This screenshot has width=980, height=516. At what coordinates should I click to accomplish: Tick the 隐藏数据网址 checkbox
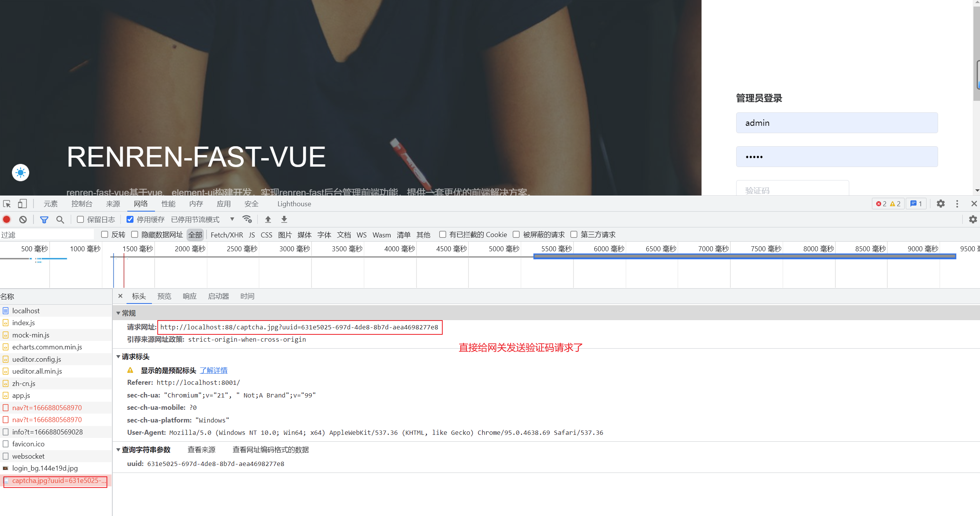pyautogui.click(x=135, y=234)
